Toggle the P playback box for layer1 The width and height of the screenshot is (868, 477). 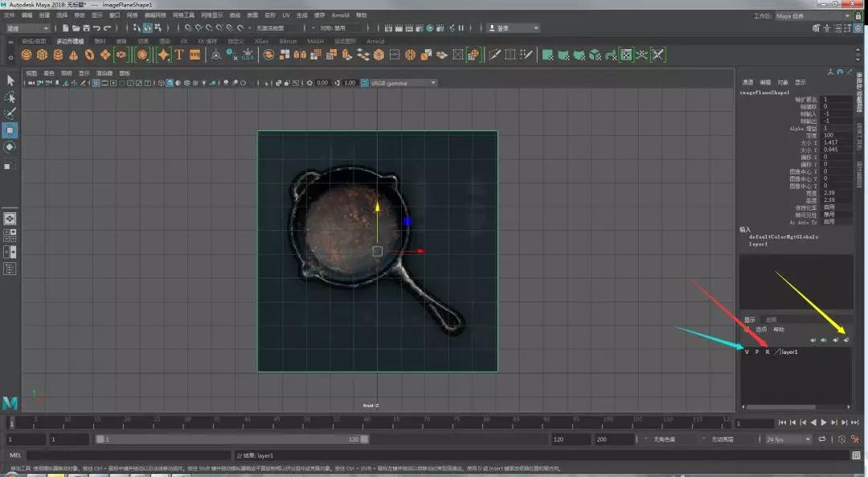point(756,352)
